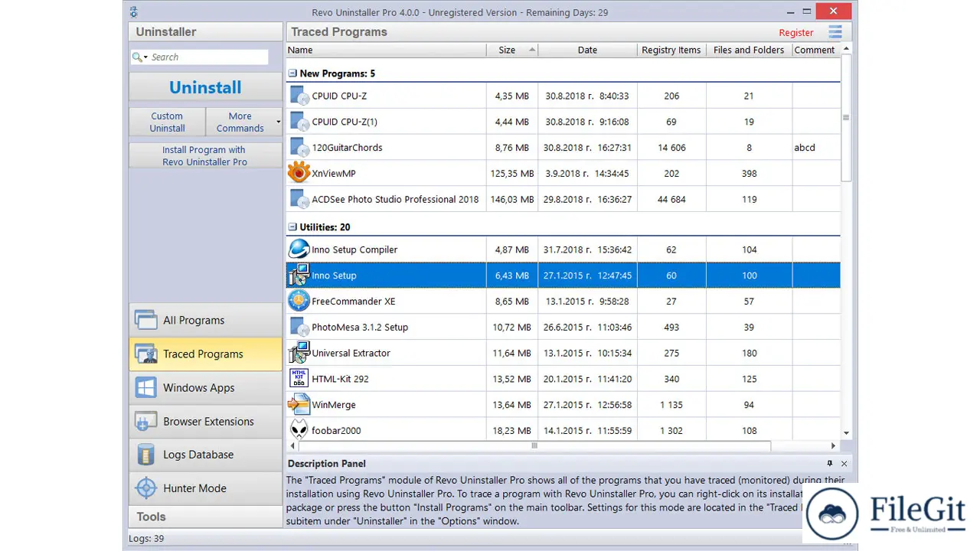Click the XnViewMP program icon

(x=299, y=173)
